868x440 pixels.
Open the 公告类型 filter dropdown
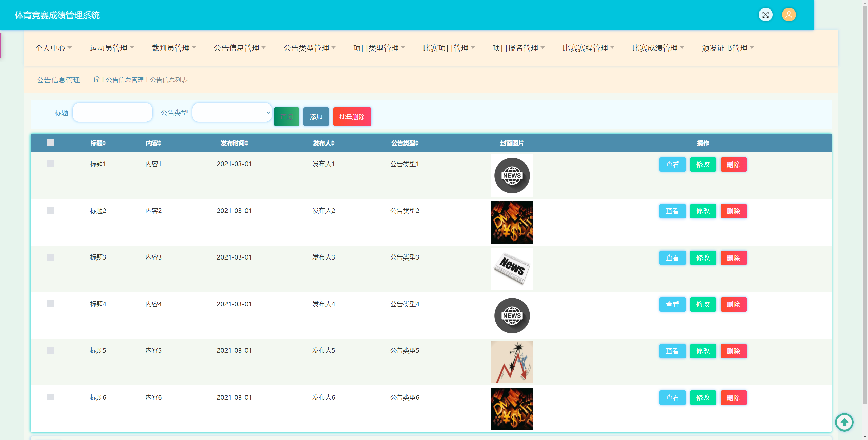coord(232,113)
